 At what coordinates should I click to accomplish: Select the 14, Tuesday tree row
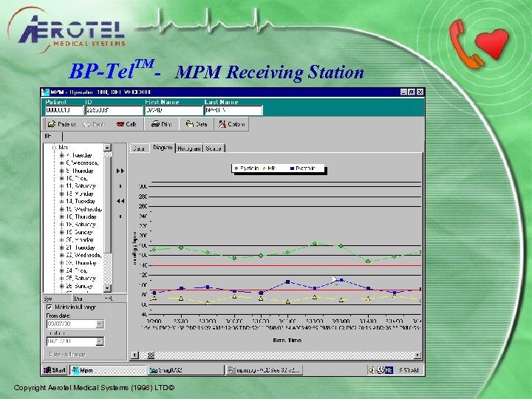click(x=81, y=201)
